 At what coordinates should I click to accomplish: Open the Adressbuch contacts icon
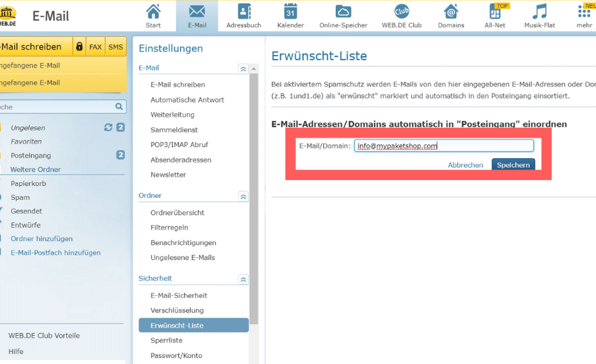[x=244, y=12]
